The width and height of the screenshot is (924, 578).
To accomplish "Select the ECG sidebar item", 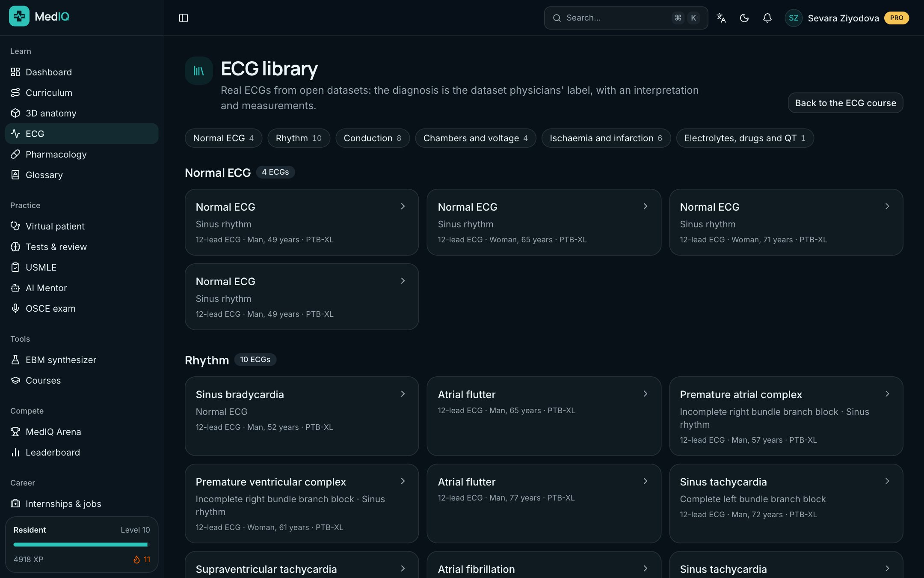I will 82,134.
